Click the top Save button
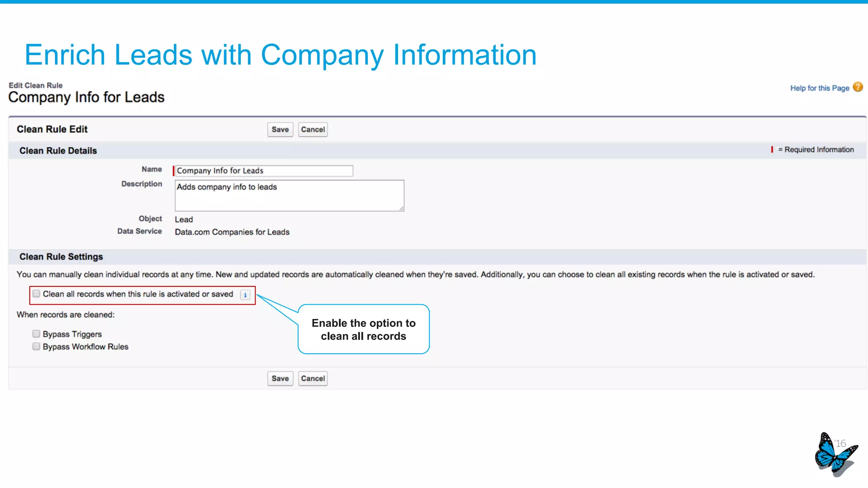 point(280,130)
